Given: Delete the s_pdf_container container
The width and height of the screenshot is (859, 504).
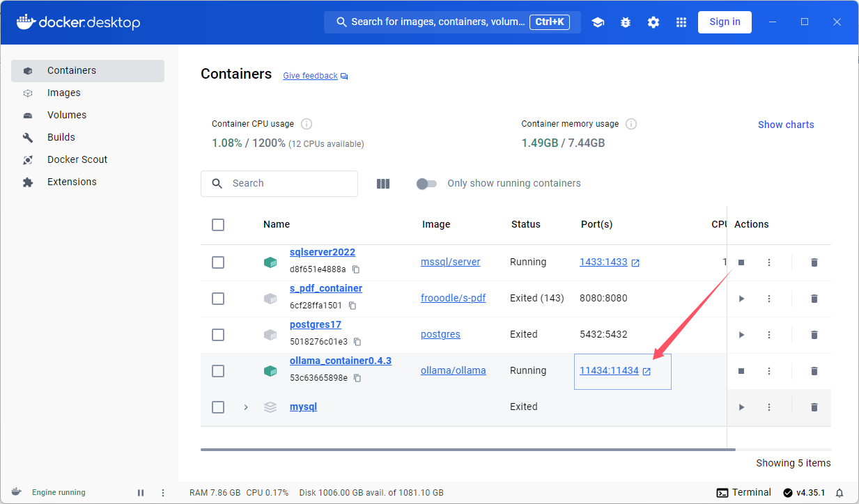Looking at the screenshot, I should pos(814,299).
